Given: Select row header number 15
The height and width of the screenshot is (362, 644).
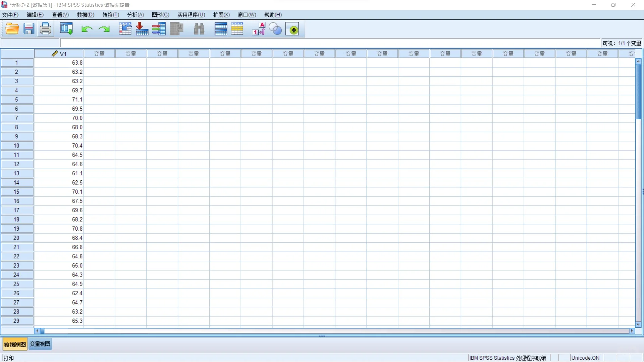Looking at the screenshot, I should (x=16, y=192).
